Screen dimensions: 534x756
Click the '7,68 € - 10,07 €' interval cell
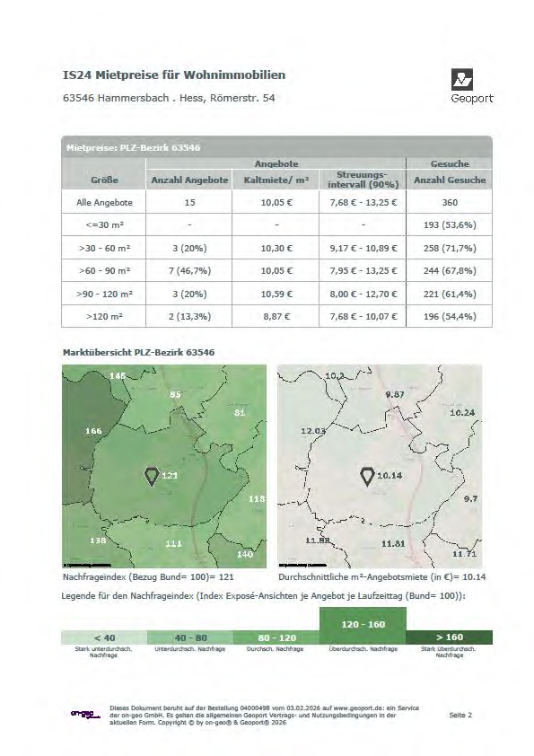[x=363, y=317]
